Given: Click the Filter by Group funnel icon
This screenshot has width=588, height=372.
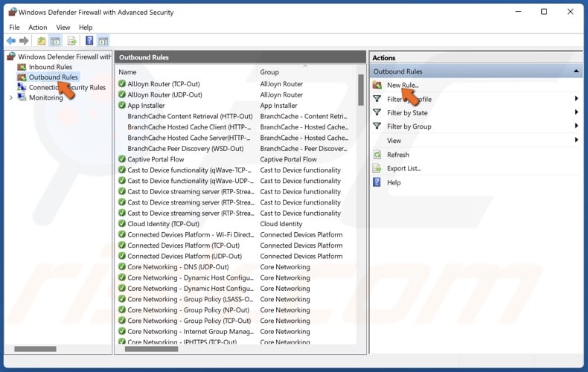Looking at the screenshot, I should coord(377,126).
